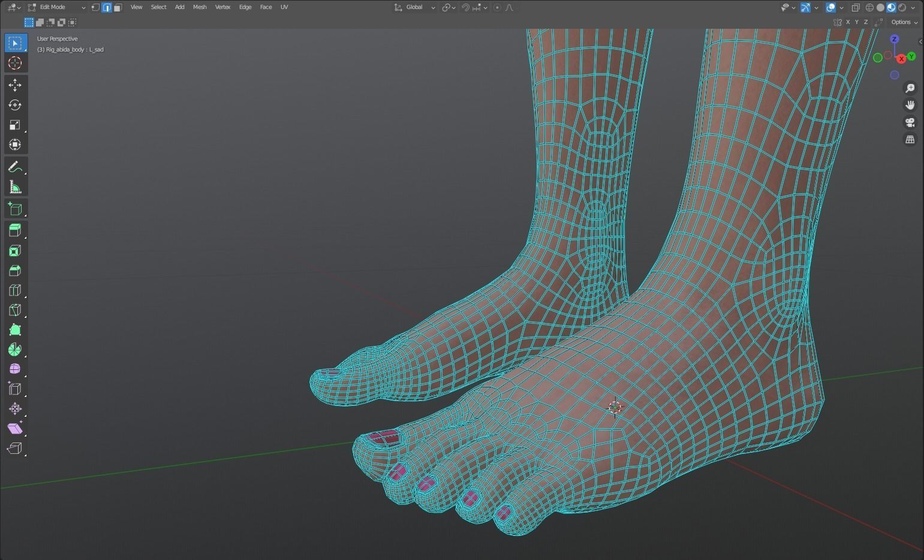Screen dimensions: 924x560
Task: Enable X axis mesh mirror
Action: (x=847, y=22)
